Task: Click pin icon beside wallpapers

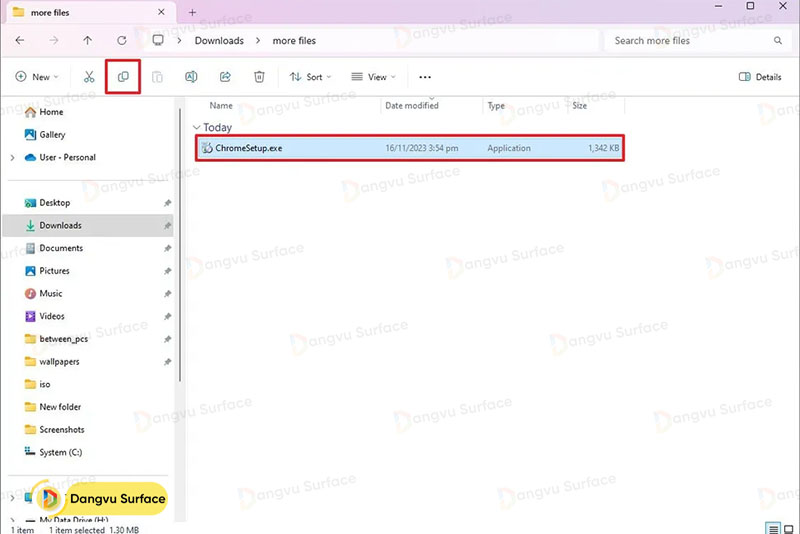Action: [167, 362]
